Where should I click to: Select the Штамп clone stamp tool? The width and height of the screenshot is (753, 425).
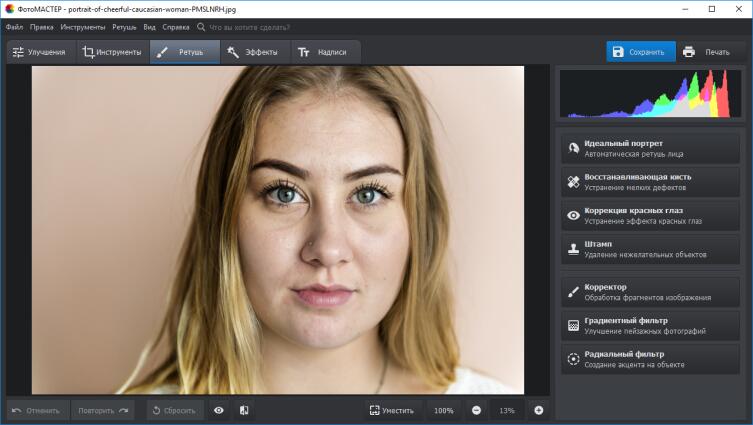(650, 249)
